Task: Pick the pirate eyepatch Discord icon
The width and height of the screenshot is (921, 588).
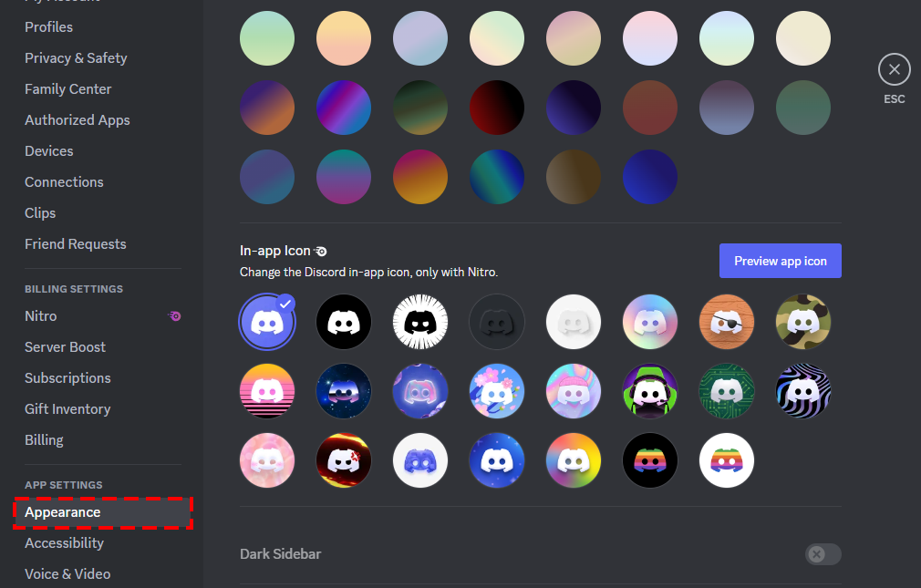Action: point(727,321)
